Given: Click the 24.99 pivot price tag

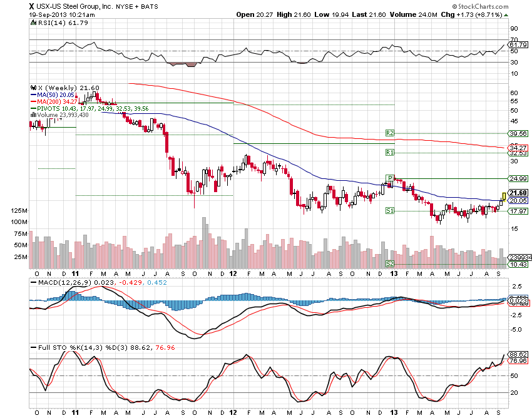Looking at the screenshot, I should click(518, 178).
